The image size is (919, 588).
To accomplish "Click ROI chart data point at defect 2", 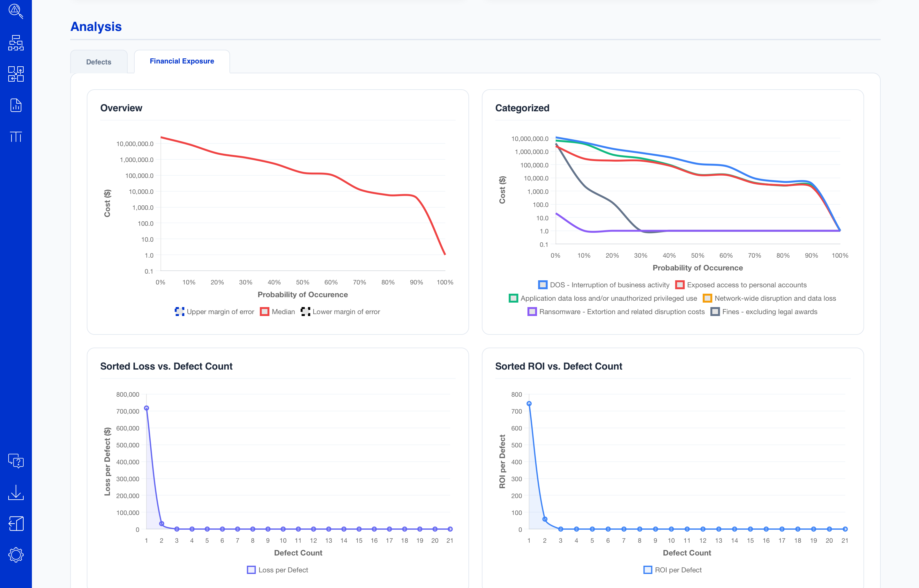I will coord(545,519).
